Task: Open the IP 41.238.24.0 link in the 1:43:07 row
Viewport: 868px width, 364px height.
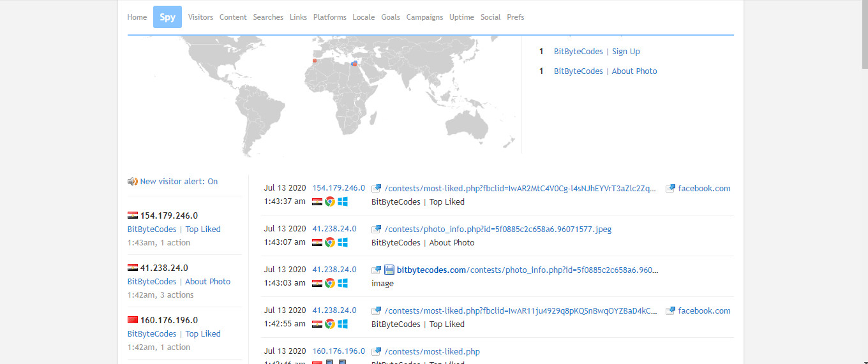Action: point(334,229)
